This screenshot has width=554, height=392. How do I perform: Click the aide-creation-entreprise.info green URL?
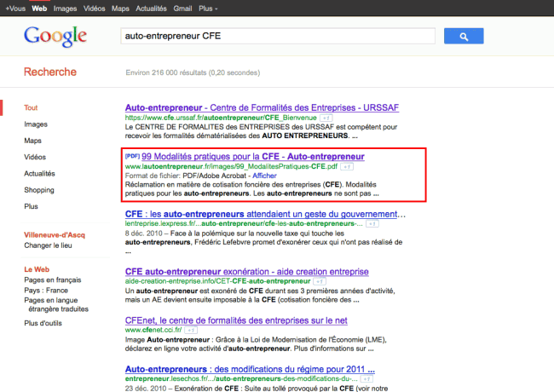pos(217,281)
